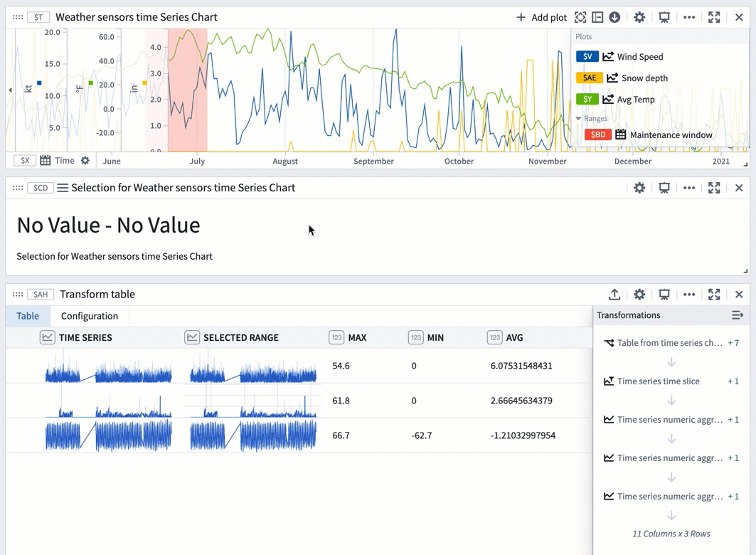Click the $X axis variable tag

click(25, 161)
